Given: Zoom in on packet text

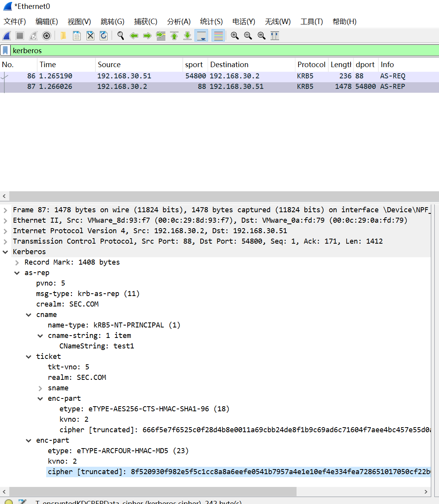Looking at the screenshot, I should coord(235,36).
